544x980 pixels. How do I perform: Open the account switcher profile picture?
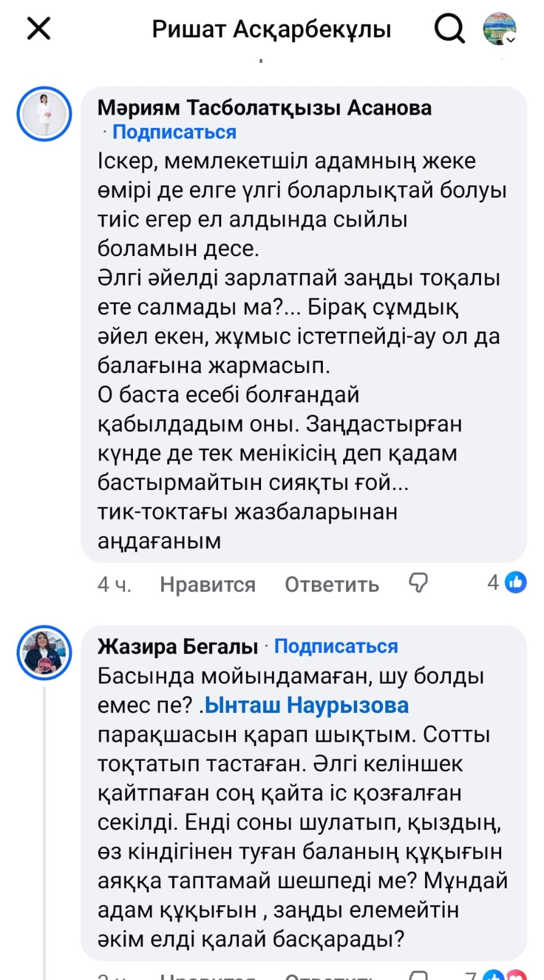(x=499, y=29)
